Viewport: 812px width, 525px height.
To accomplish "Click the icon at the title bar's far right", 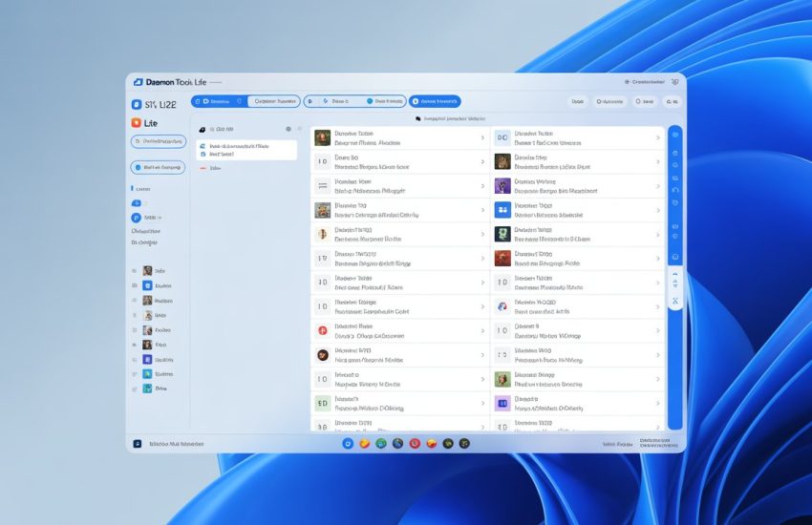I will click(x=674, y=82).
